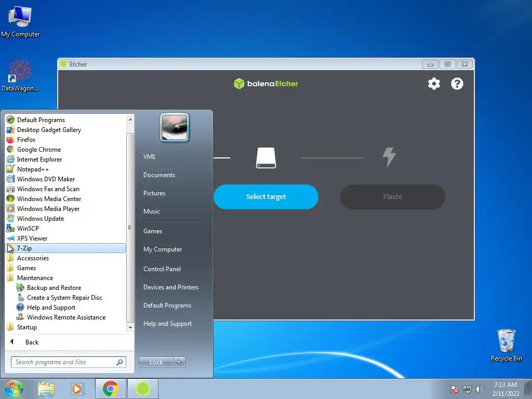The width and height of the screenshot is (532, 399).
Task: Click the lightning bolt flash icon
Action: pyautogui.click(x=389, y=157)
